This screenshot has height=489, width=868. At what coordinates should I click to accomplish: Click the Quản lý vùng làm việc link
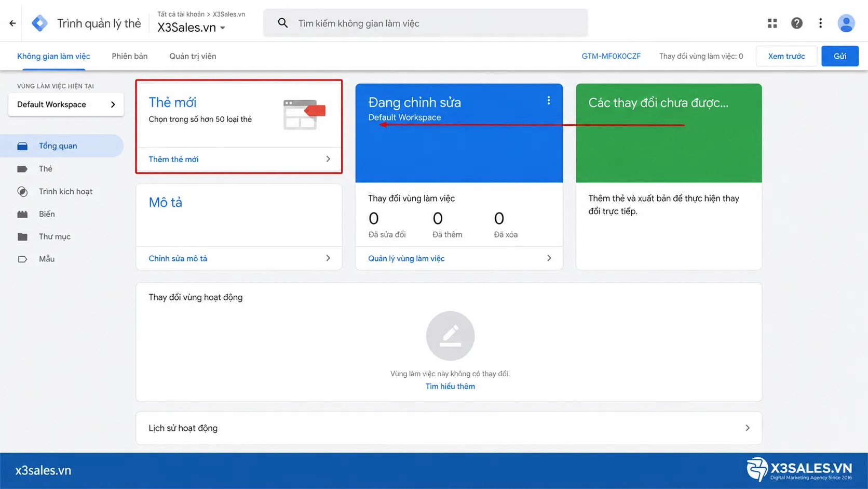tap(406, 258)
